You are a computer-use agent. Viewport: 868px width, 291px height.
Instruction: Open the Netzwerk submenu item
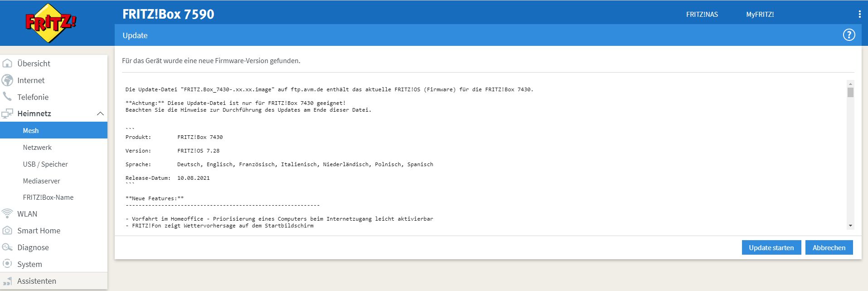click(37, 148)
